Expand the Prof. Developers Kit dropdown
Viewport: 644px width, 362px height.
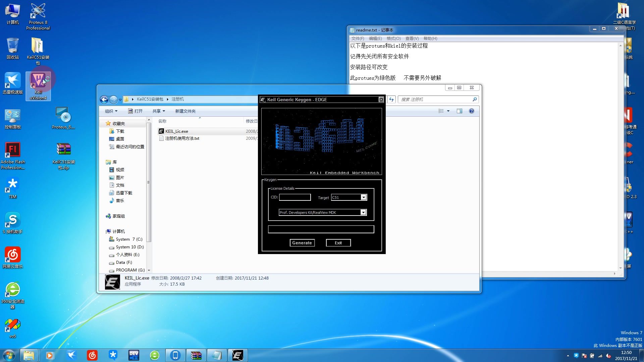(x=363, y=213)
